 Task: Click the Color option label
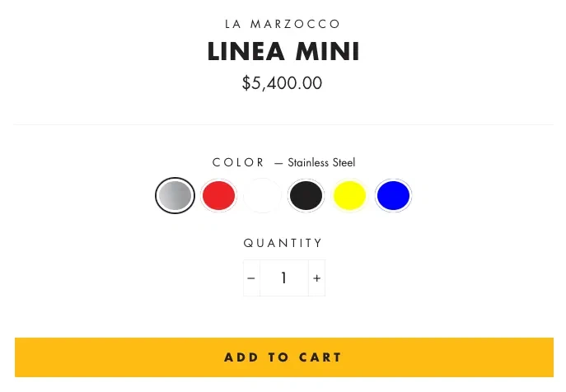(239, 162)
